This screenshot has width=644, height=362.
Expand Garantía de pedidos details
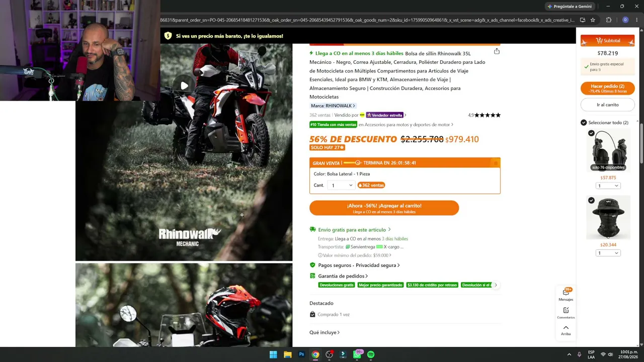343,276
